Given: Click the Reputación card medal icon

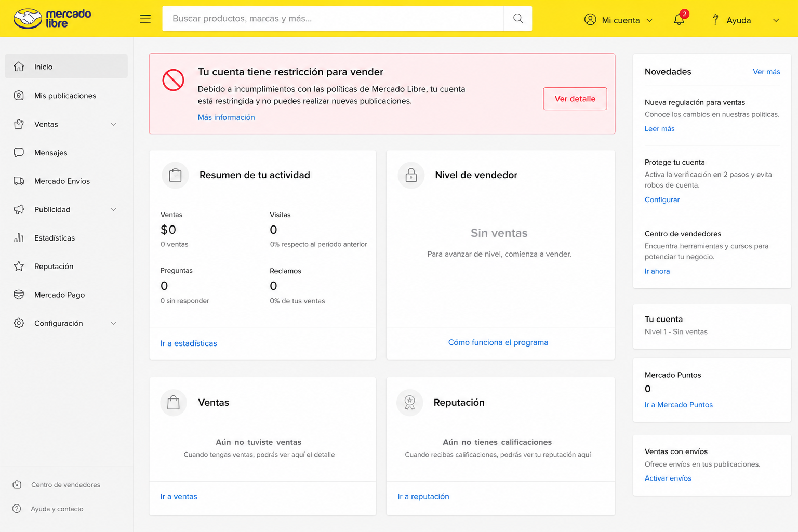Looking at the screenshot, I should [x=409, y=403].
